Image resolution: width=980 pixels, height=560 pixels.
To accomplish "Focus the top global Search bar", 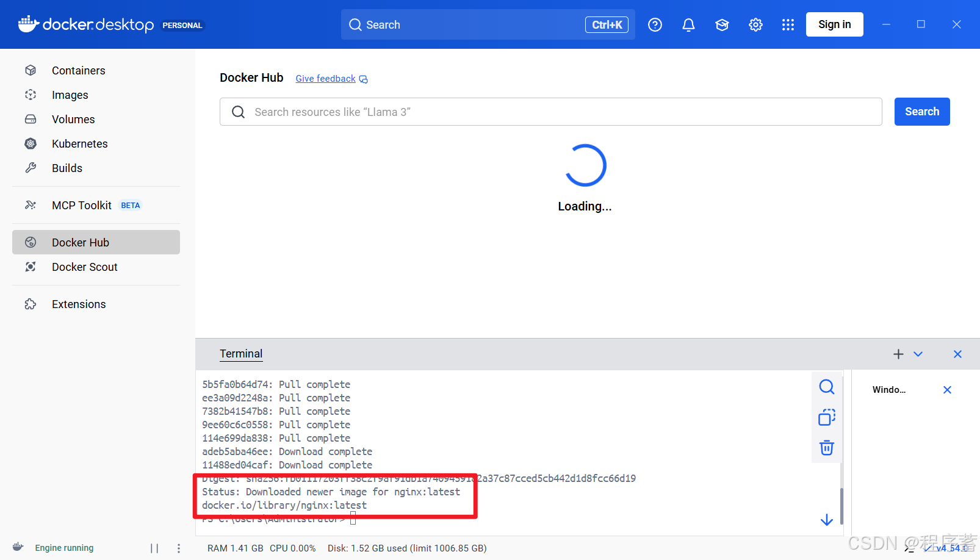I will 488,24.
